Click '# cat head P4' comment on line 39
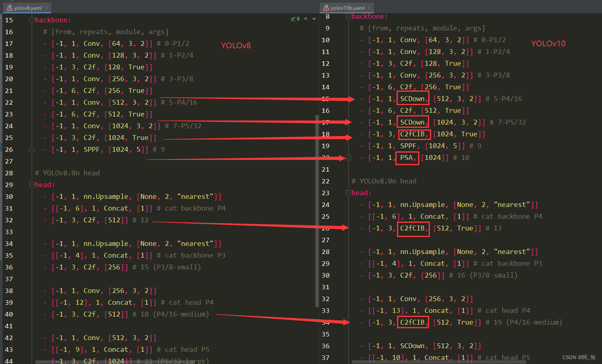This screenshot has width=602, height=364. click(187, 302)
